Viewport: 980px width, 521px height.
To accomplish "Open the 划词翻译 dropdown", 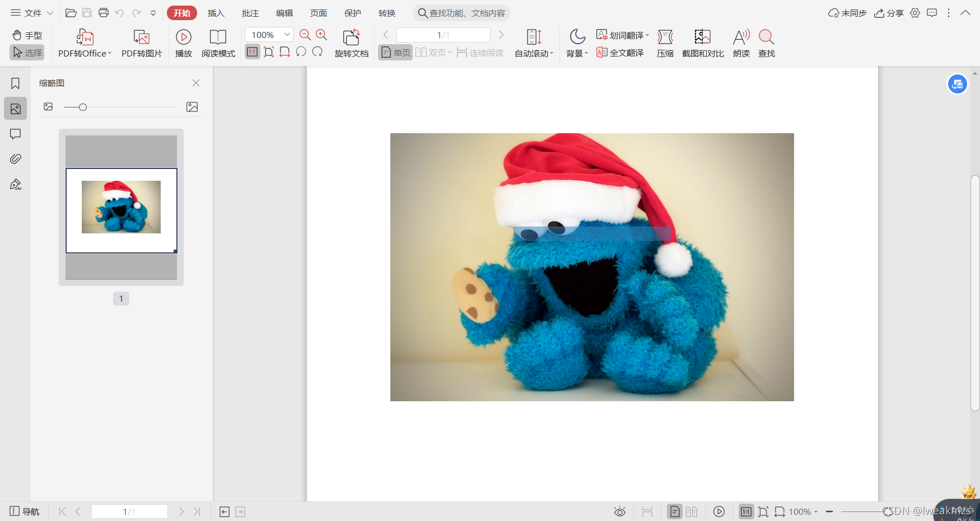I will [623, 35].
